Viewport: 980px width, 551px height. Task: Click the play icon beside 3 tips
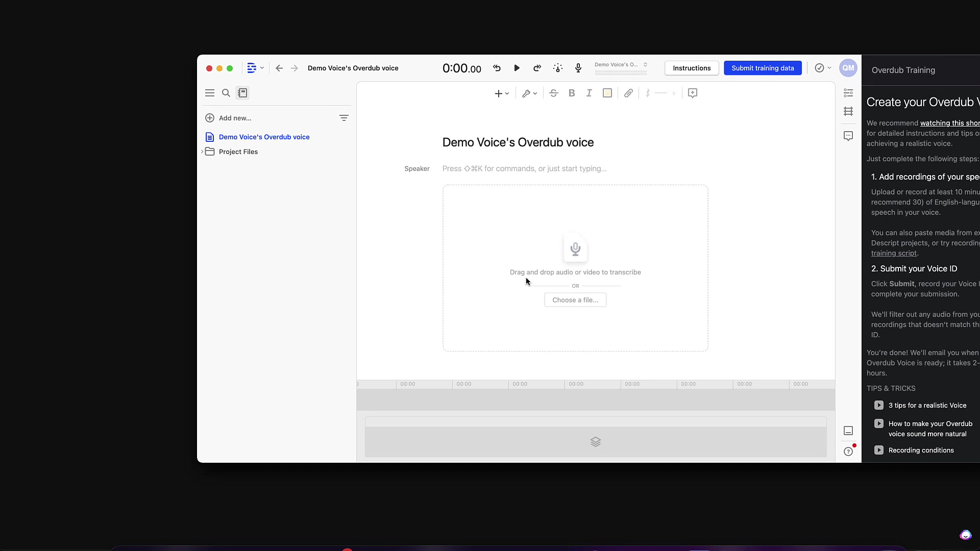tap(878, 405)
